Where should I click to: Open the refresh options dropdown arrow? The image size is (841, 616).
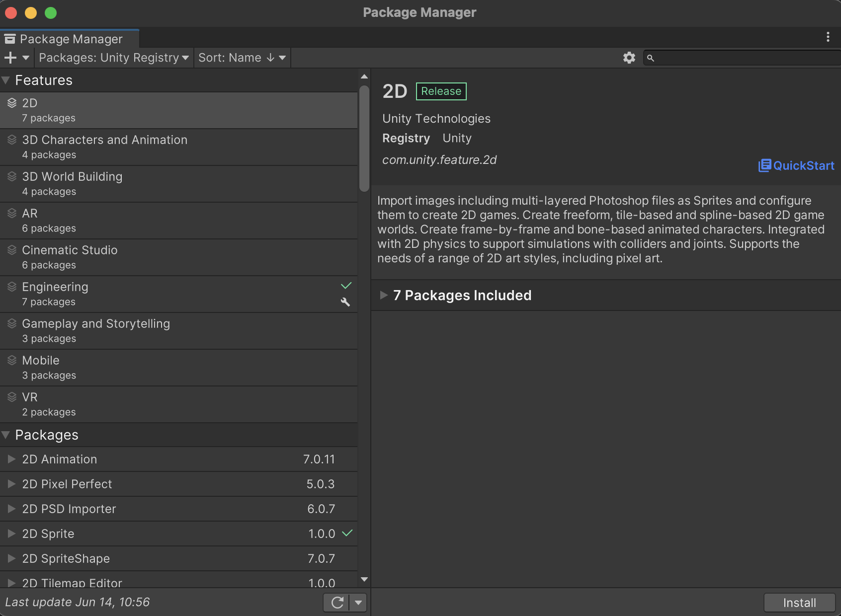(358, 603)
